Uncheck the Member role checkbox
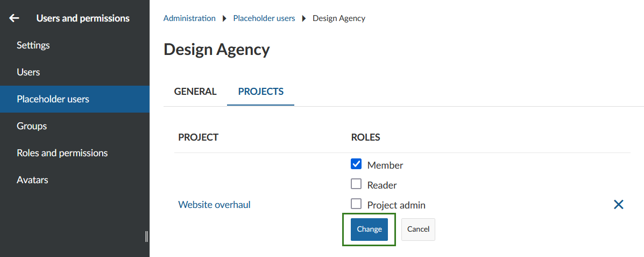Image resolution: width=644 pixels, height=257 pixels. [x=356, y=164]
